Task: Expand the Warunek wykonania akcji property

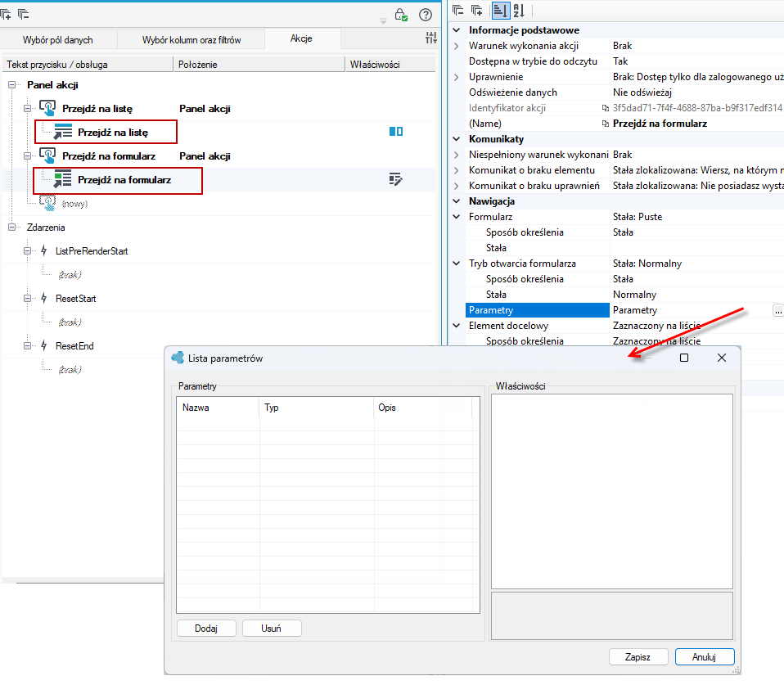Action: coord(457,46)
